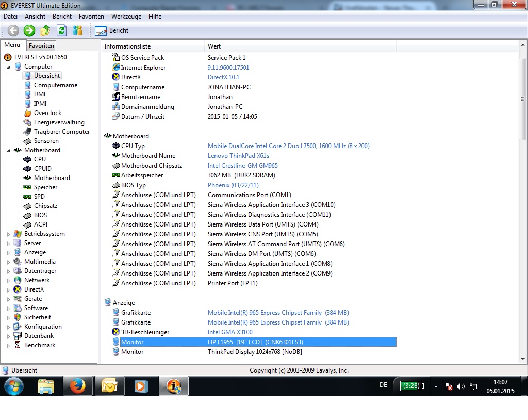Select the Konfiguration tree icon
The image size is (528, 420).
point(18,327)
